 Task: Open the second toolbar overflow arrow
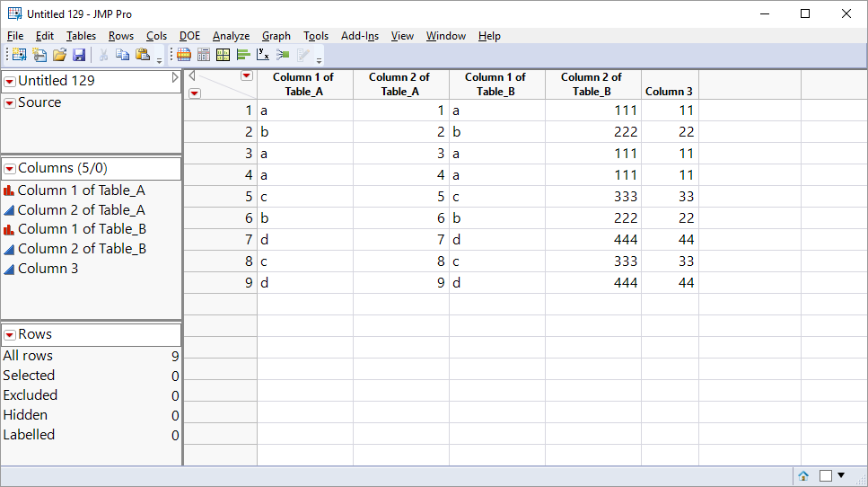tap(319, 61)
